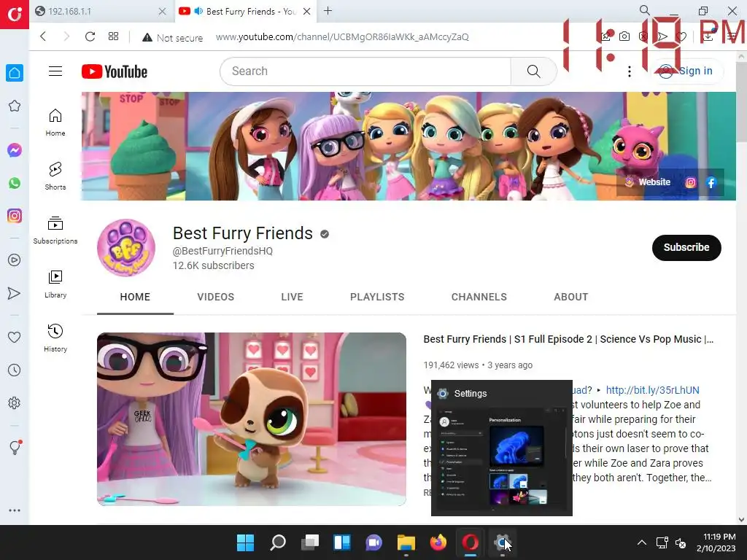Screen dimensions: 747x560
Task: Open Opera menu logo button
Action: click(x=15, y=15)
